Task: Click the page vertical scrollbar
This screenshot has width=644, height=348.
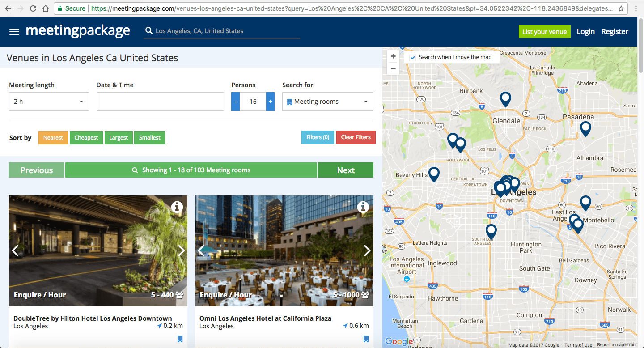Action: tap(641, 45)
